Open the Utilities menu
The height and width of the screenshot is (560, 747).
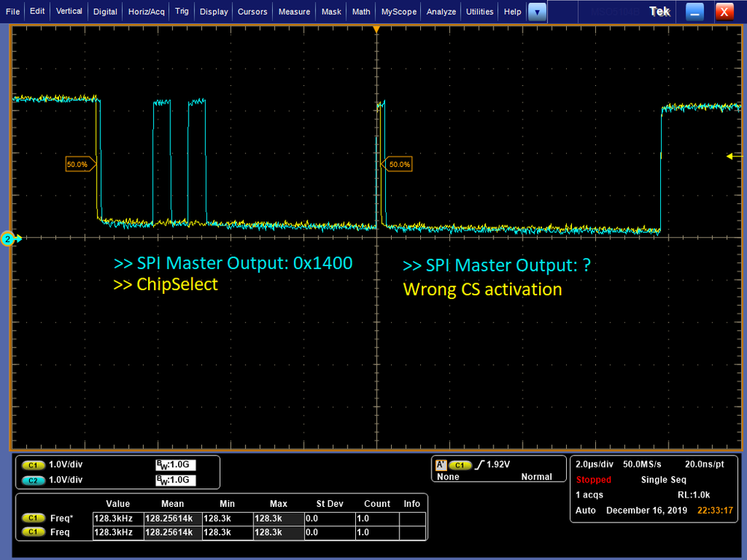pos(480,11)
